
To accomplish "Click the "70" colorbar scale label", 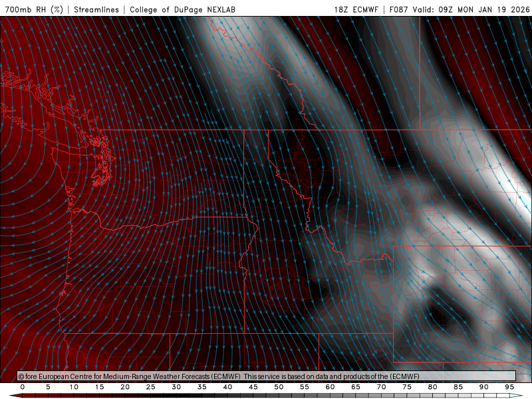I will [x=381, y=387].
